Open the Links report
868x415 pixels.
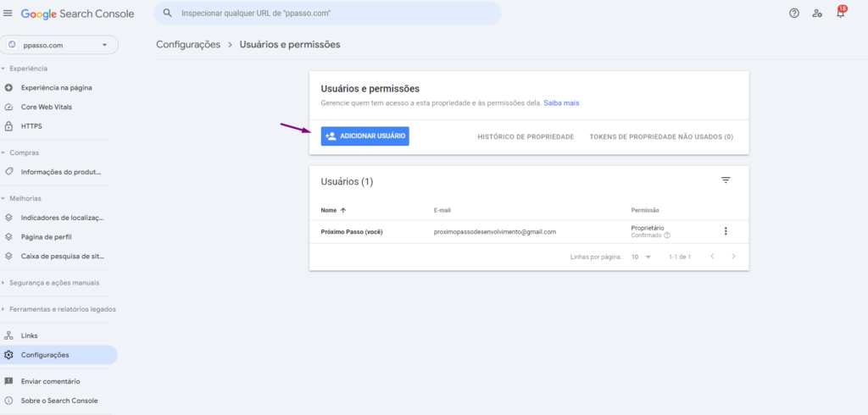pos(30,335)
